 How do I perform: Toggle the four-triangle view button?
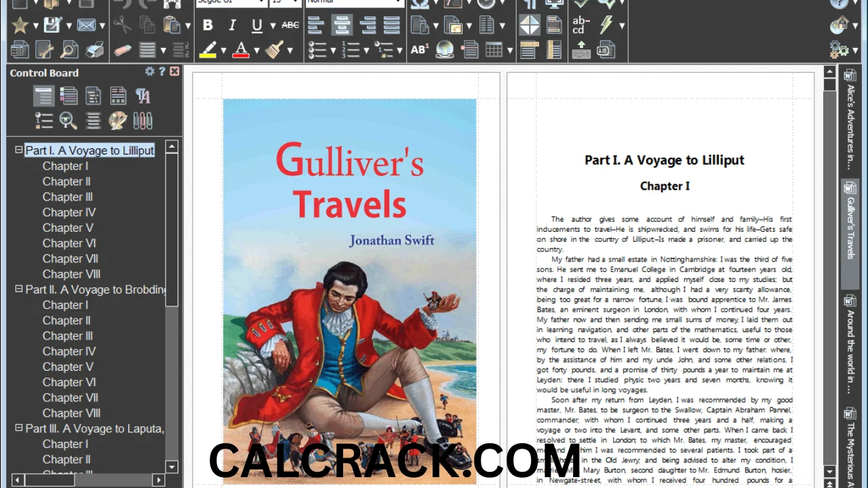click(x=530, y=25)
